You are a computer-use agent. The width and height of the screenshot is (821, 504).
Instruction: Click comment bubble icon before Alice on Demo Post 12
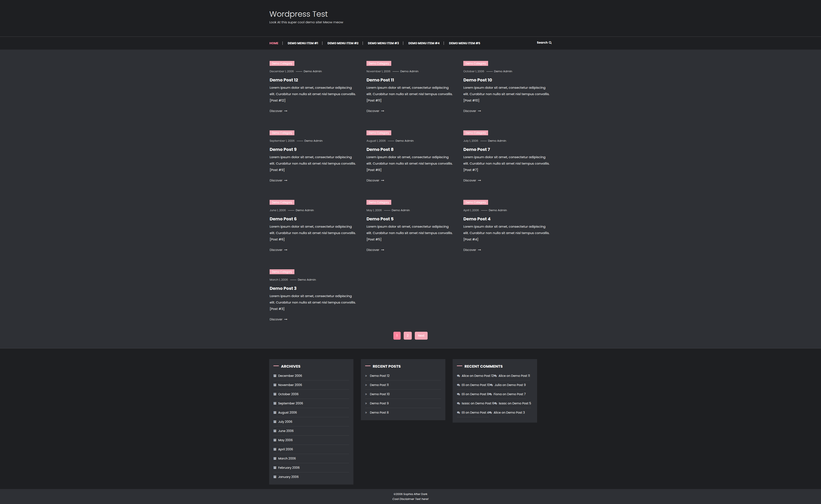point(458,376)
